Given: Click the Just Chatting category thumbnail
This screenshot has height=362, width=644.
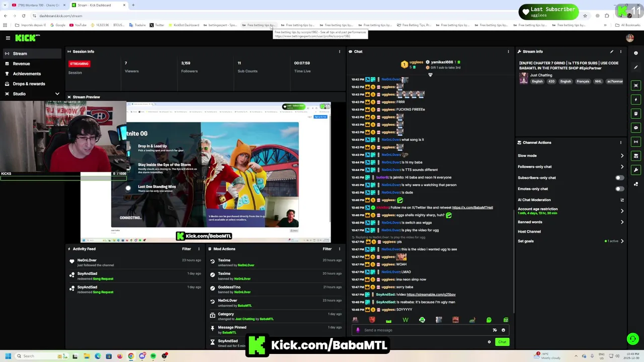Looking at the screenshot, I should coord(524,78).
